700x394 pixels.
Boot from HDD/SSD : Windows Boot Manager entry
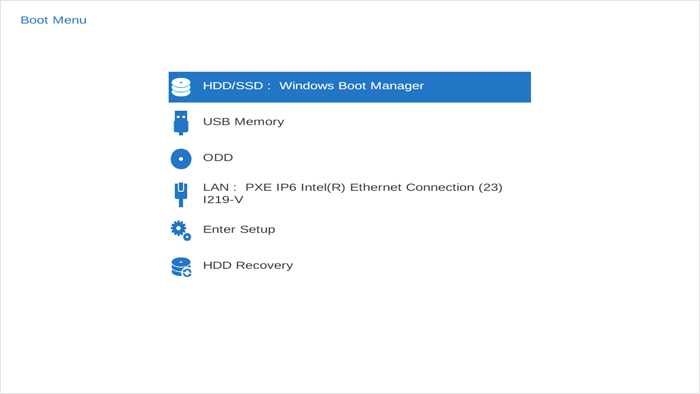tap(350, 87)
